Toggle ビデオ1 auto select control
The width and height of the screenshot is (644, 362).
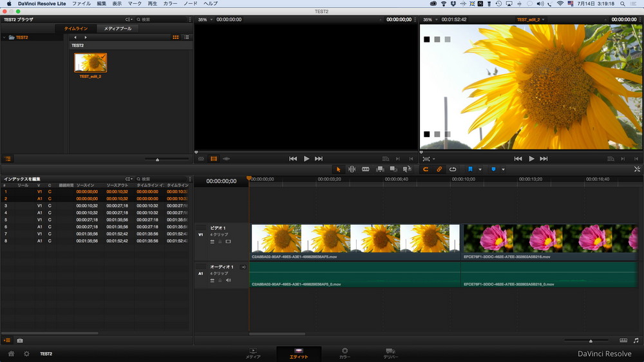coord(213,242)
